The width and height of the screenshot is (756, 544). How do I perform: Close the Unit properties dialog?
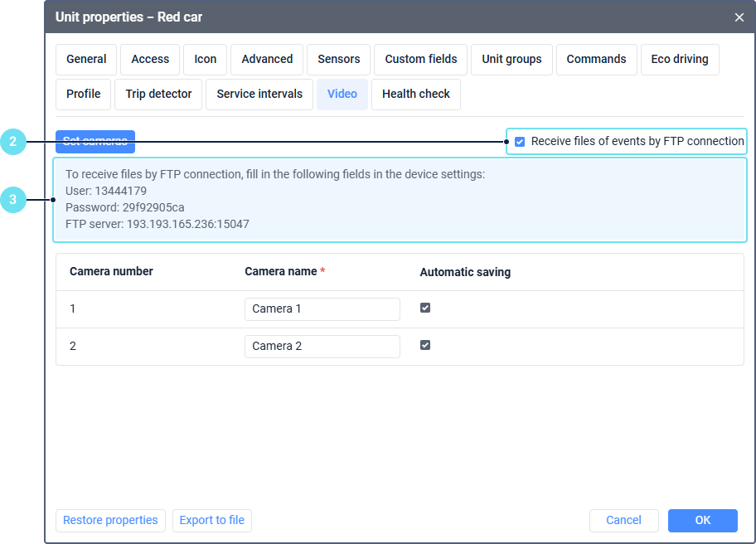739,17
